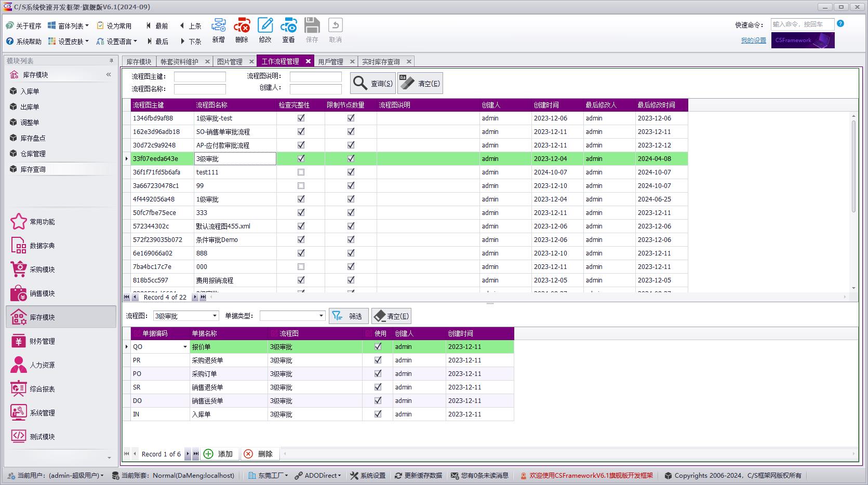Image resolution: width=868 pixels, height=485 pixels.
Task: Expand the 单据类型 dropdown
Action: tap(321, 316)
